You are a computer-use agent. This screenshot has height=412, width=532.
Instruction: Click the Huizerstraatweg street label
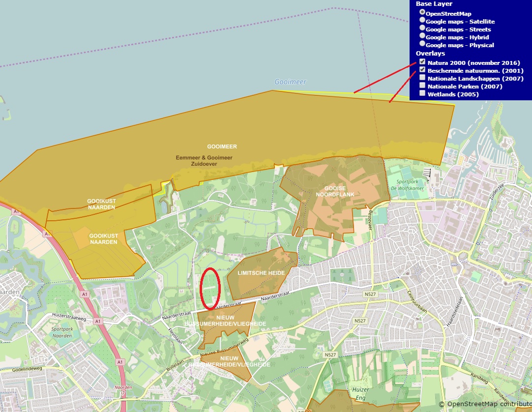coord(69,317)
